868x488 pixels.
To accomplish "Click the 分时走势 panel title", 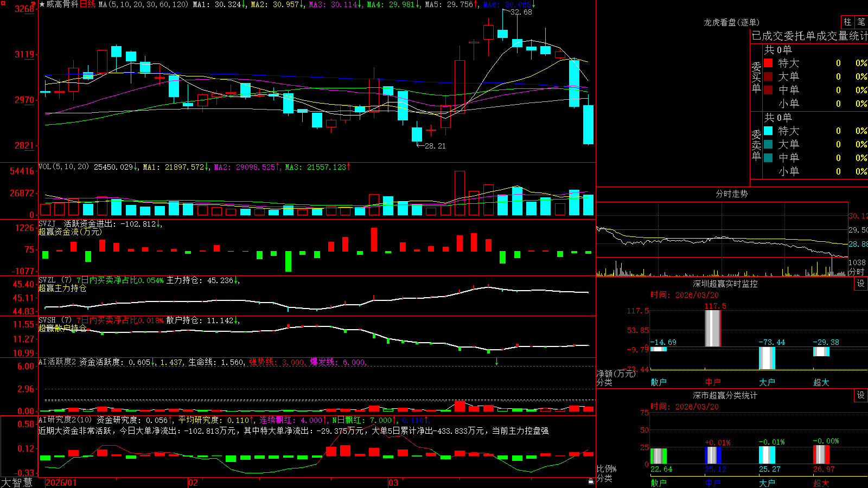I will point(731,194).
